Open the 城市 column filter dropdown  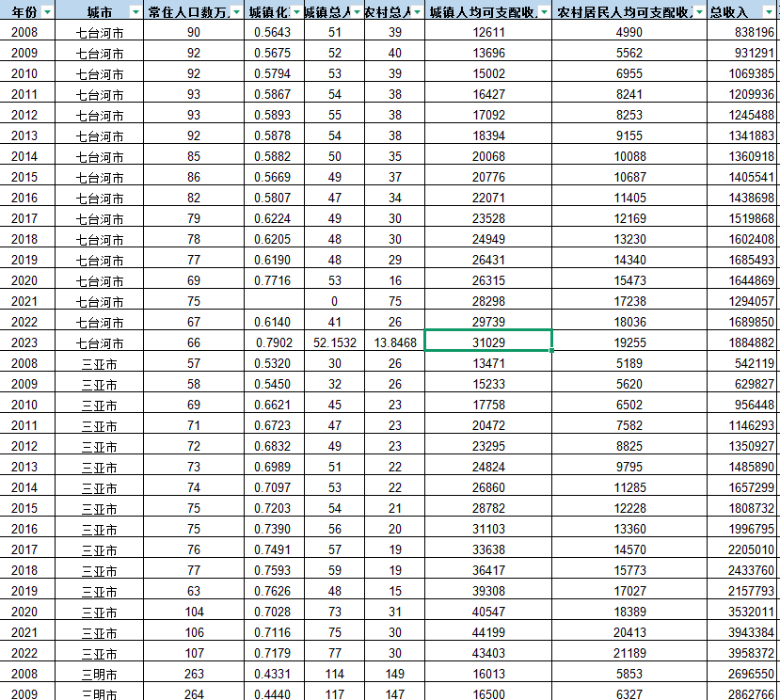tap(136, 11)
